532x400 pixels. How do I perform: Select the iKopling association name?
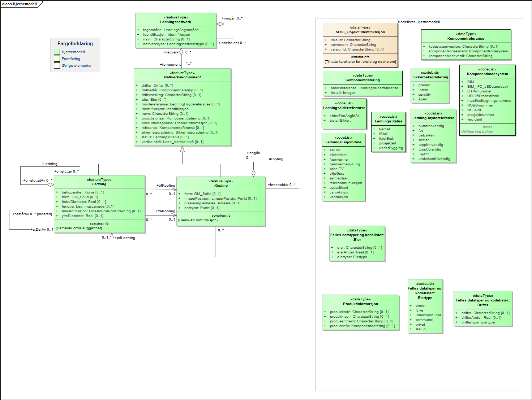[276, 159]
